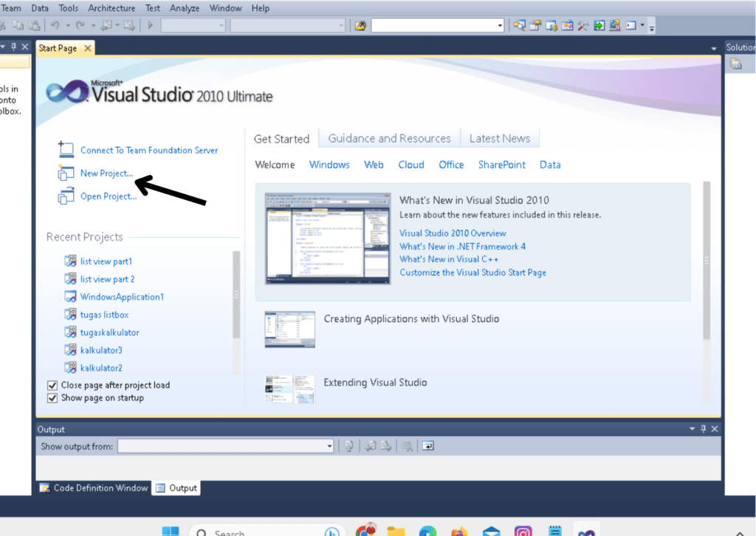Screen dimensions: 756x536
Task: Click the Redo toolbar icon
Action: (80, 26)
